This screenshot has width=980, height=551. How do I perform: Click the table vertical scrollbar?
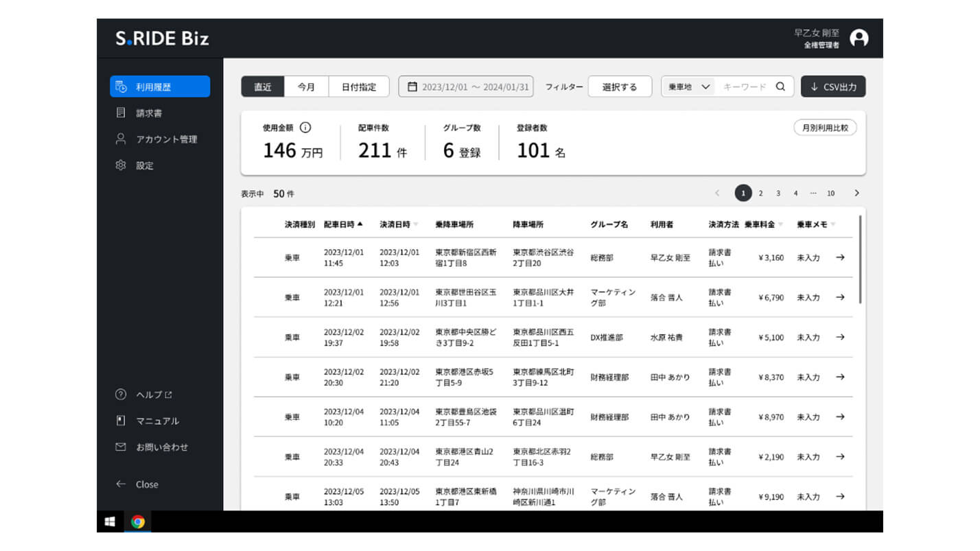[x=860, y=259]
